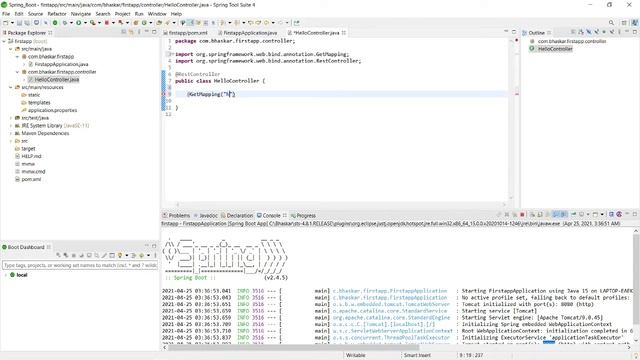Click the Open Perspective icon at top right
This screenshot has height=360, width=640.
tap(624, 23)
